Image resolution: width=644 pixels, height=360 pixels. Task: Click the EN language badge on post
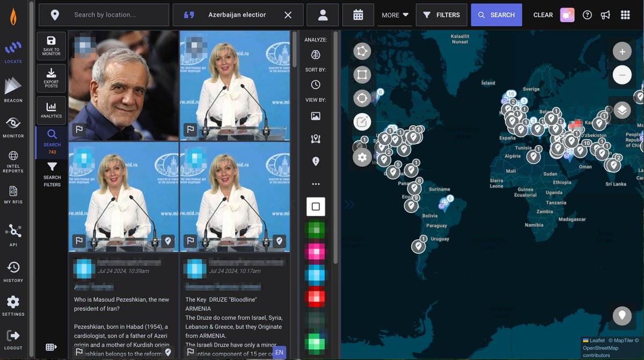(x=279, y=352)
